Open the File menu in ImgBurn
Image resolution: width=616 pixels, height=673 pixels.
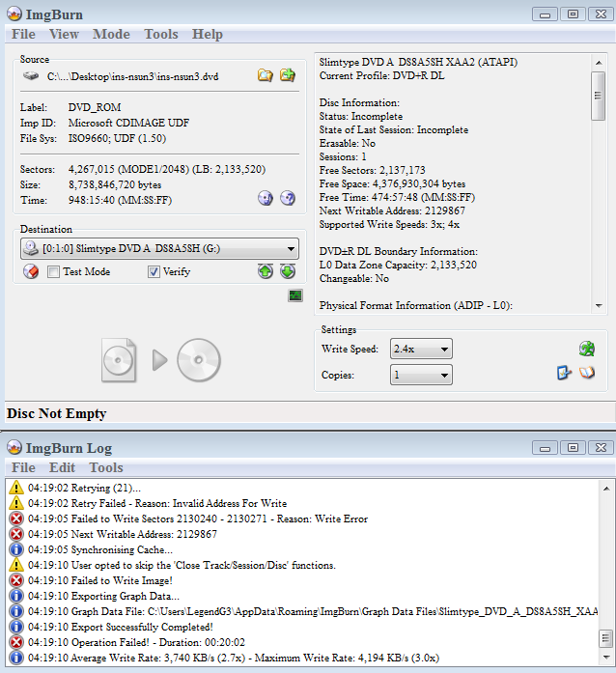point(23,34)
